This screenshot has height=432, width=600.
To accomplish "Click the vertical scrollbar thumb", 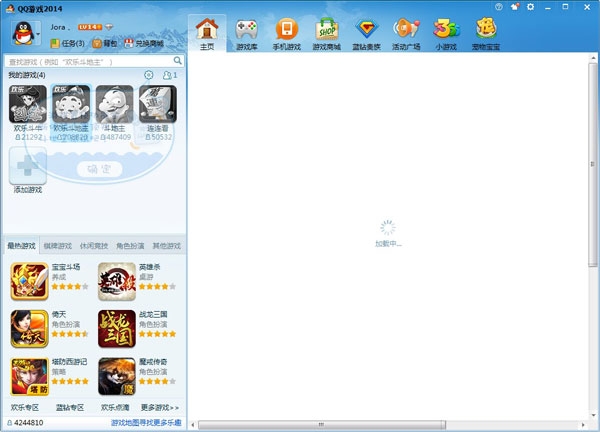I will click(x=593, y=164).
